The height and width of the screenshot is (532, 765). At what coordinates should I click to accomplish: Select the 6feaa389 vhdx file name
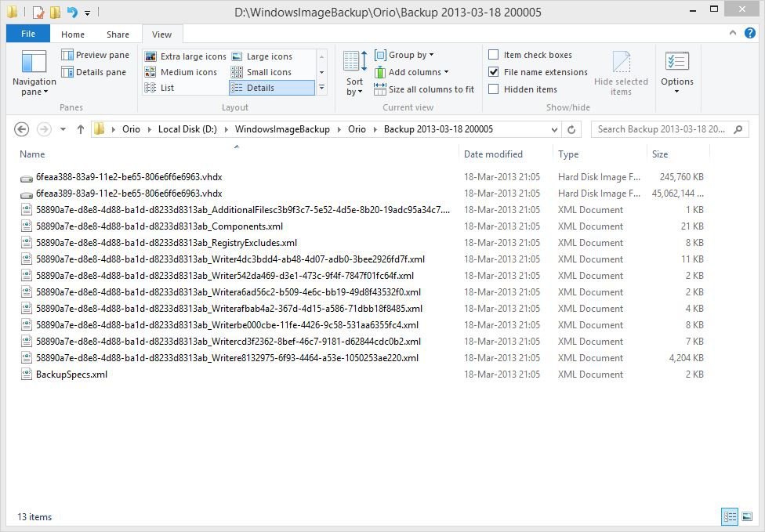pos(129,194)
